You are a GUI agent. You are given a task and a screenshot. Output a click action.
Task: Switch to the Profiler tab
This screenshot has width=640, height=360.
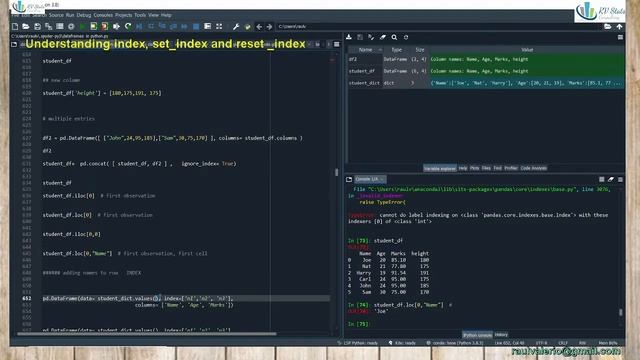click(x=511, y=168)
